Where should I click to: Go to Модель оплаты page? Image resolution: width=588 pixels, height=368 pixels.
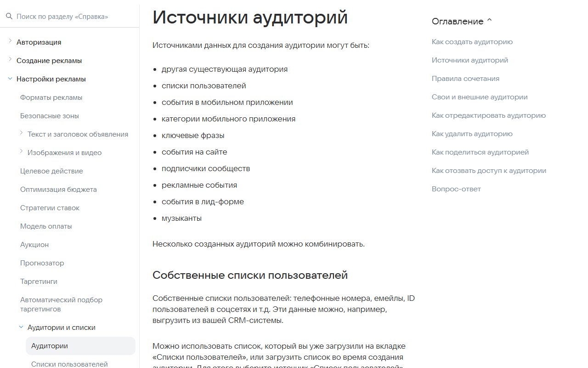(x=46, y=226)
